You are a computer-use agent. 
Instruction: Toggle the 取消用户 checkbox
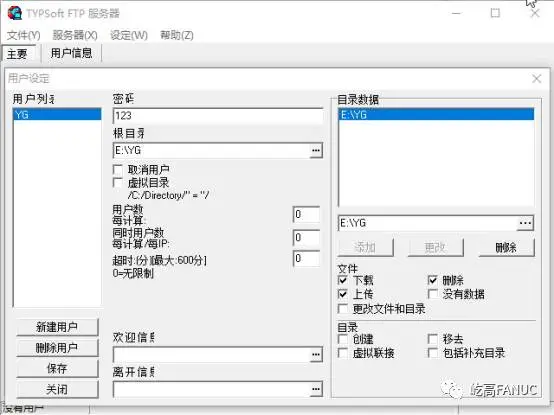tap(118, 170)
